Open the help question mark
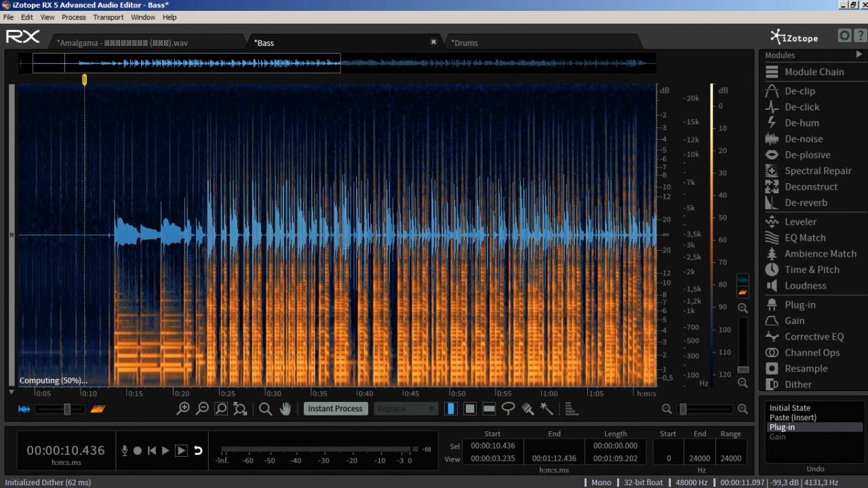 860,36
